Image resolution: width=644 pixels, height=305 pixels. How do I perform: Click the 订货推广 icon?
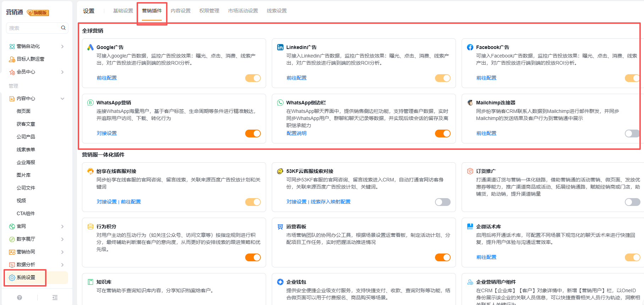pos(470,171)
